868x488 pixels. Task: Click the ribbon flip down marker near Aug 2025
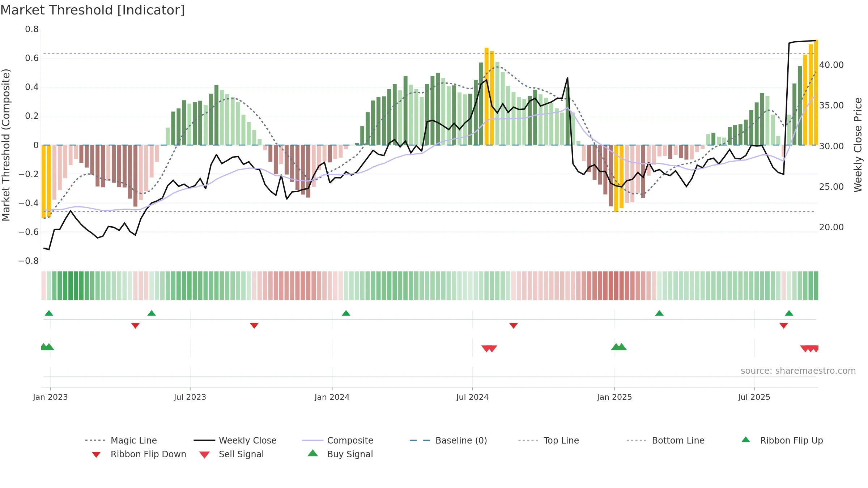784,326
